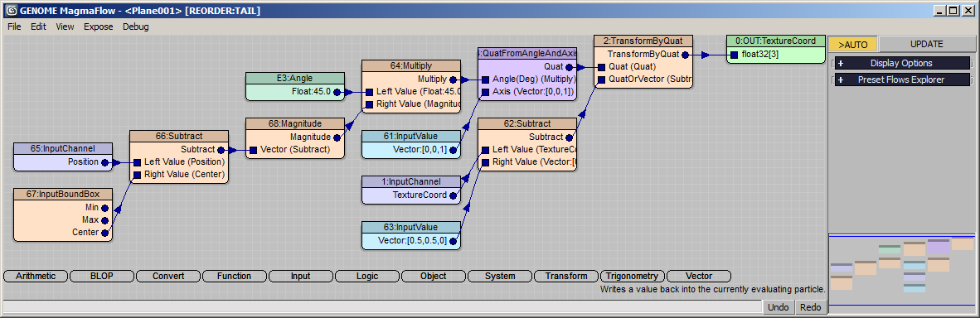The width and height of the screenshot is (980, 318).
Task: Click the UPDATE button
Action: pyautogui.click(x=926, y=45)
